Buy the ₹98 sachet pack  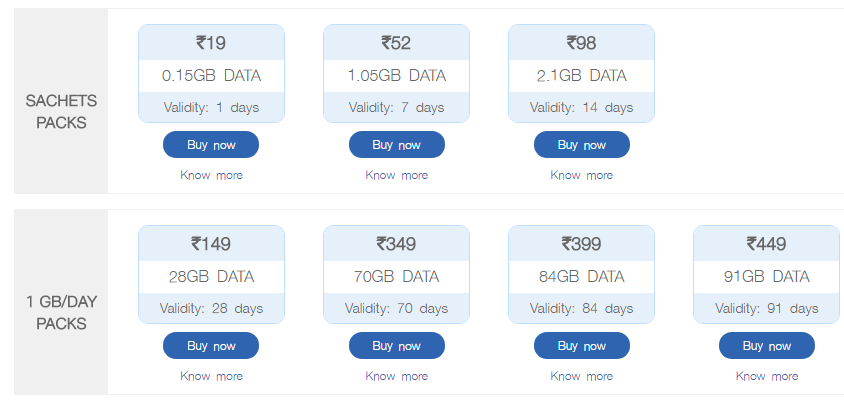click(x=582, y=145)
